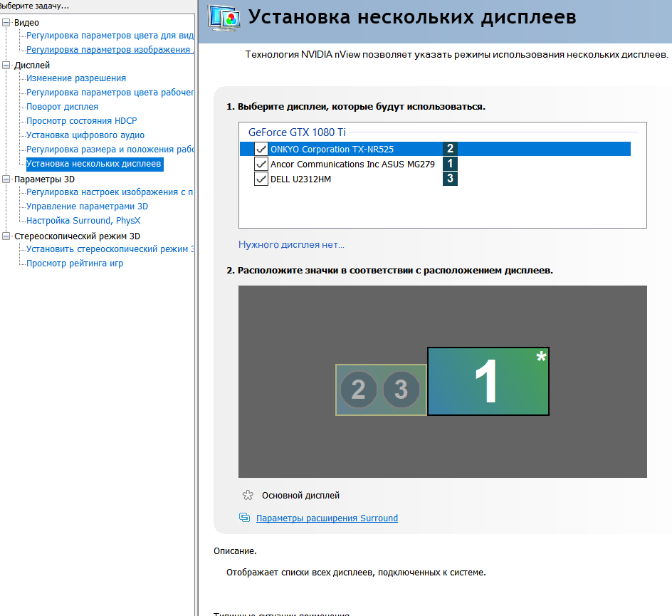Open Просмотр состояния HDCP

[81, 121]
